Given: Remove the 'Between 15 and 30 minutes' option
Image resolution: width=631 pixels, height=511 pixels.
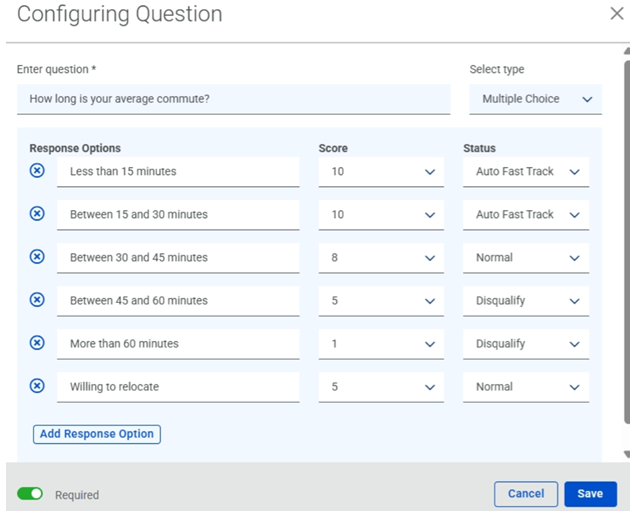Looking at the screenshot, I should pos(37,214).
